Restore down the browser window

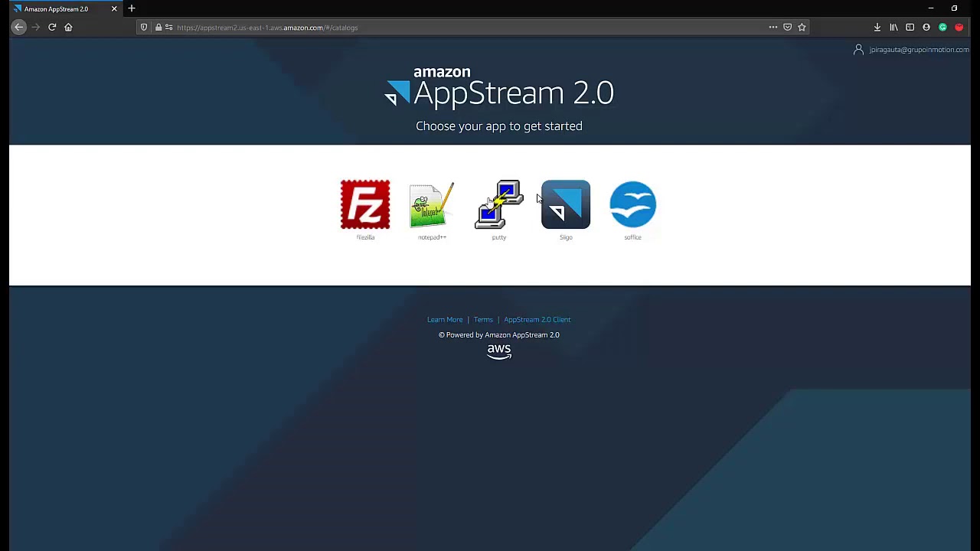tap(954, 8)
